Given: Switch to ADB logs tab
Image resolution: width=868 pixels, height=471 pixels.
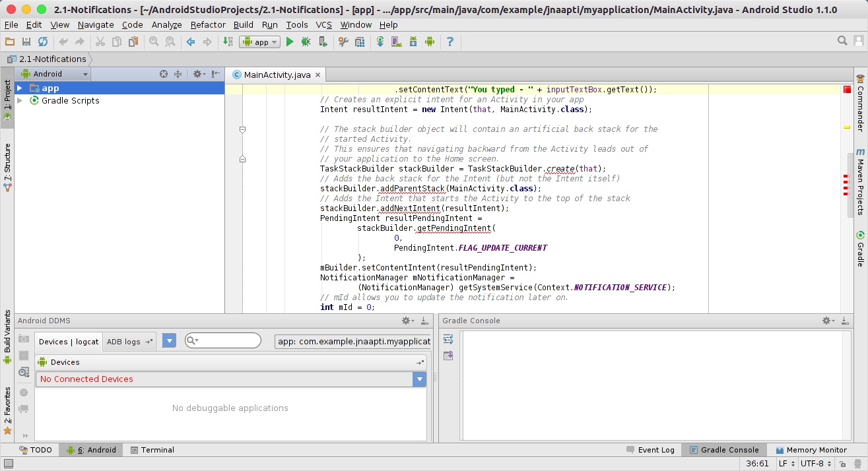Looking at the screenshot, I should point(130,342).
